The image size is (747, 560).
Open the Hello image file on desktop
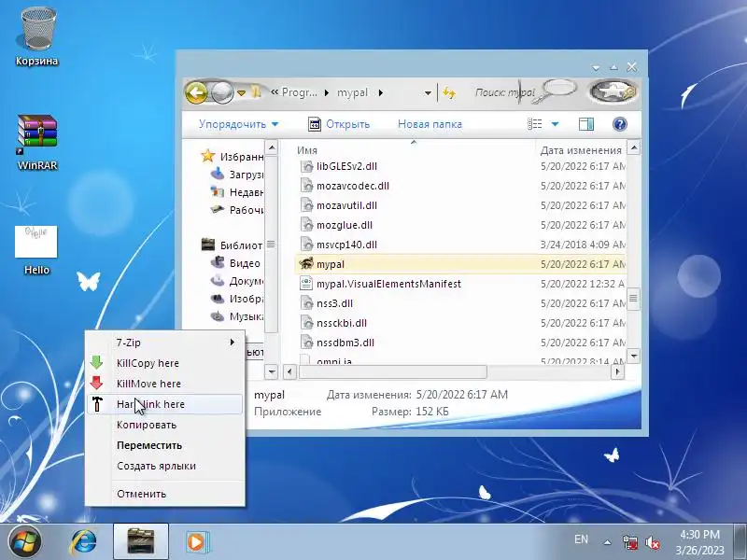point(36,249)
